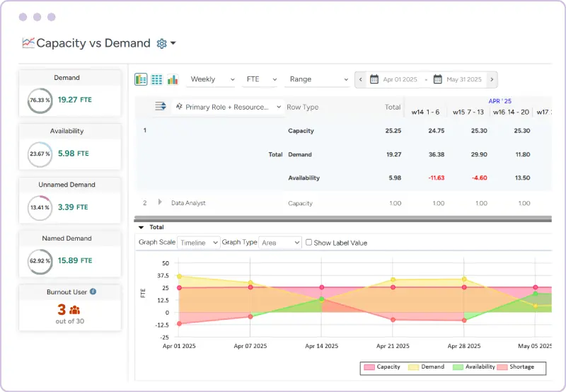Open the Capacity vs Demand settings gear

pos(161,44)
